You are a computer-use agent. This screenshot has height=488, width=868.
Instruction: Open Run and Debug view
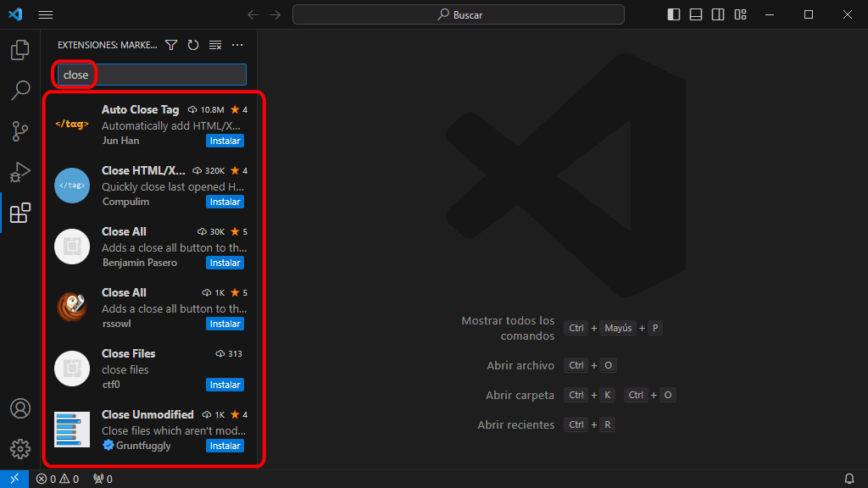pos(20,172)
